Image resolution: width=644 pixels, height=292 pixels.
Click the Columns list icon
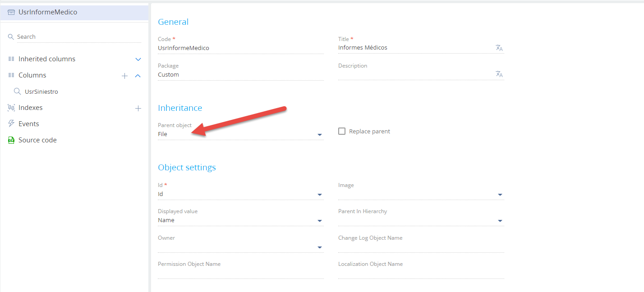(x=11, y=75)
